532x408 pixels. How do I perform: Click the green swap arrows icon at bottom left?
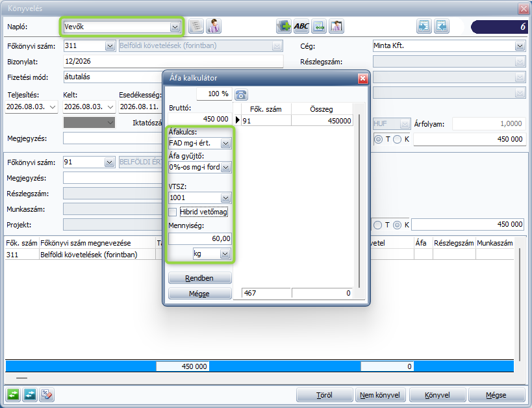point(13,395)
